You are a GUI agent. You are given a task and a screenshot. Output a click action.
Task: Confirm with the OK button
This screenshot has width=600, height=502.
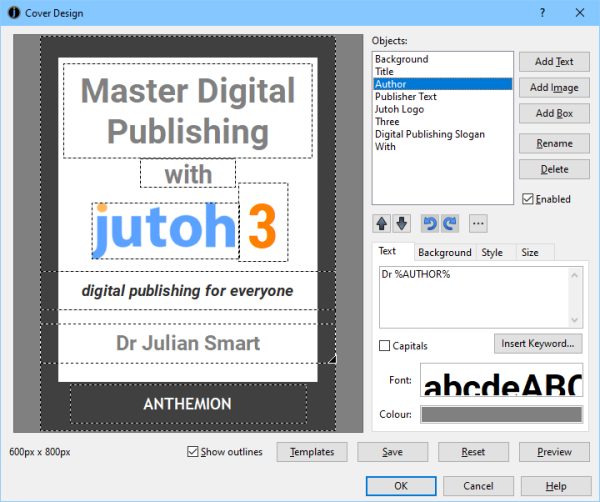tap(401, 486)
